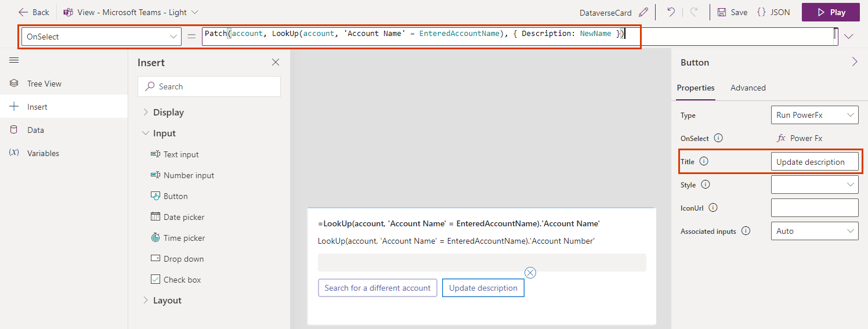Insert a Text input control
The width and height of the screenshot is (868, 329).
[175, 154]
